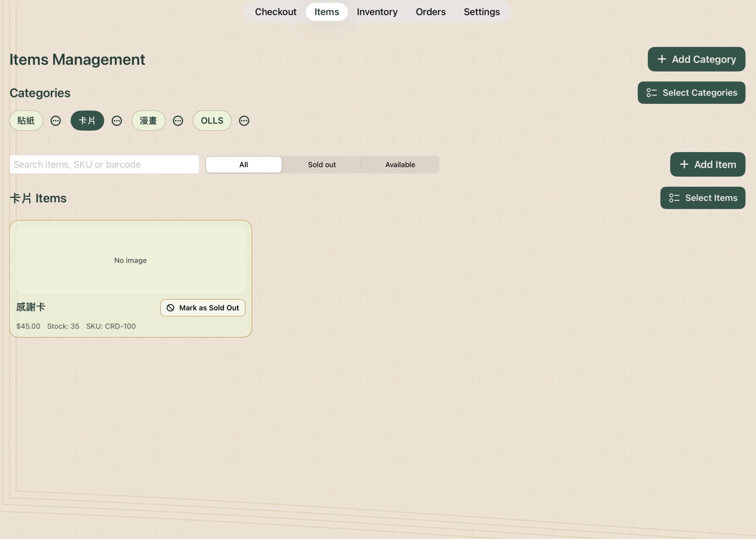Show All items filter
The width and height of the screenshot is (756, 539).
click(244, 165)
